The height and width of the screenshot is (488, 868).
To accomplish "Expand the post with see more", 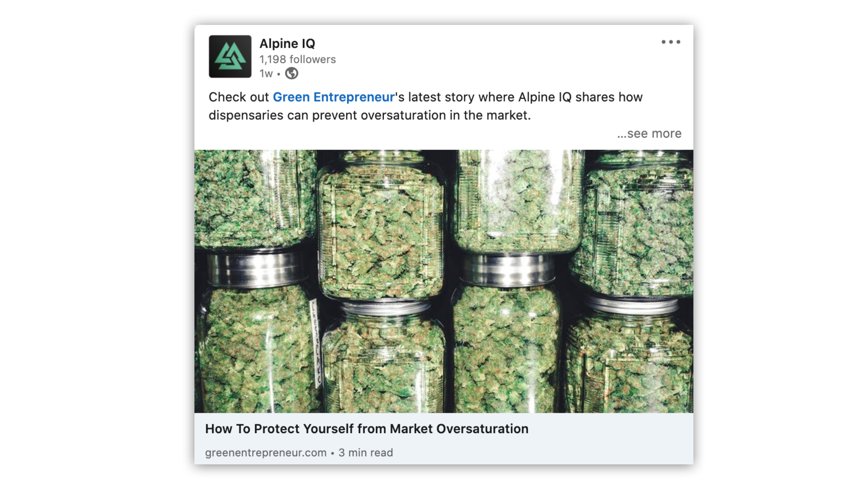I will point(649,133).
